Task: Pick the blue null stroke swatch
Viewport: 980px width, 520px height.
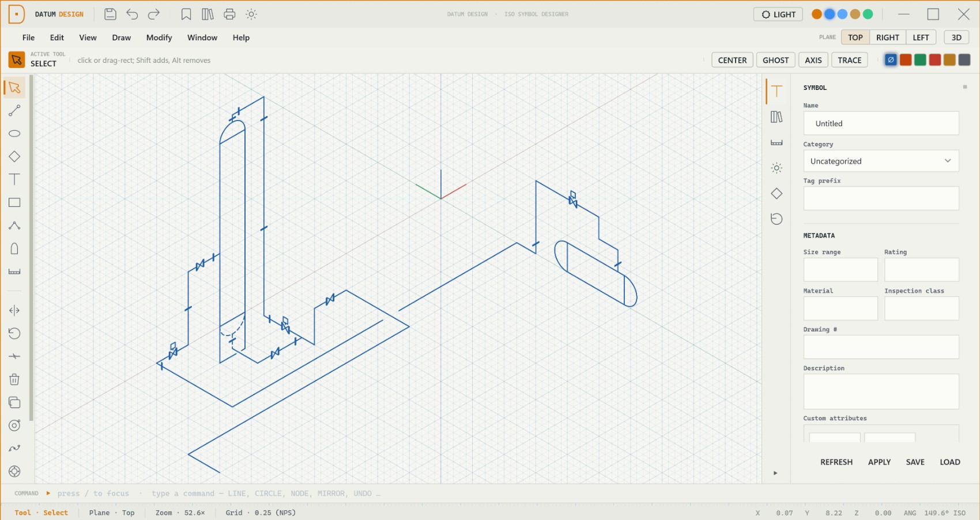Action: tap(891, 60)
